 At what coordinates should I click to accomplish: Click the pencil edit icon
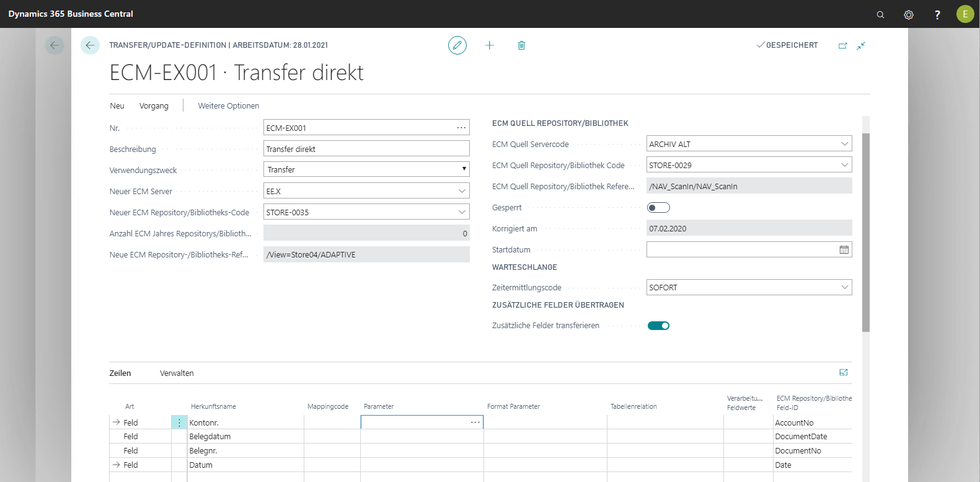pyautogui.click(x=457, y=45)
